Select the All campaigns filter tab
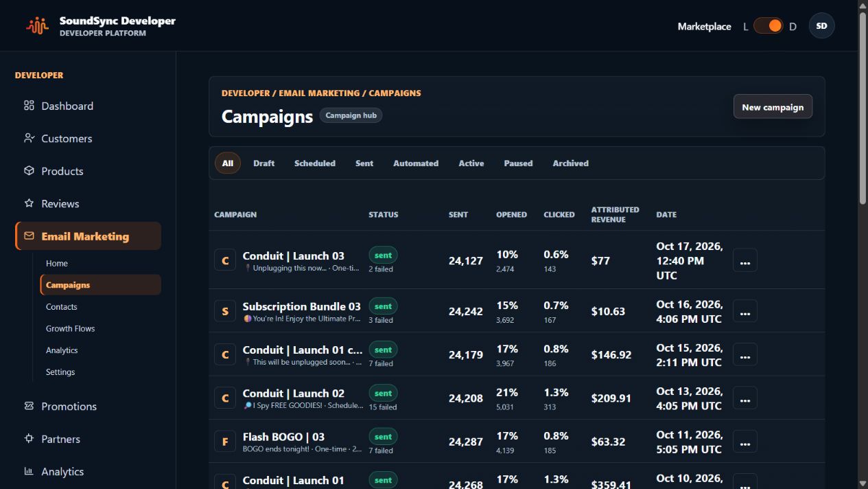 coord(228,163)
